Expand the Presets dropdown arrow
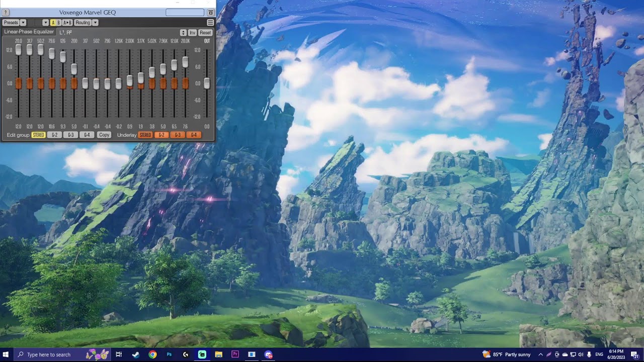 23,23
